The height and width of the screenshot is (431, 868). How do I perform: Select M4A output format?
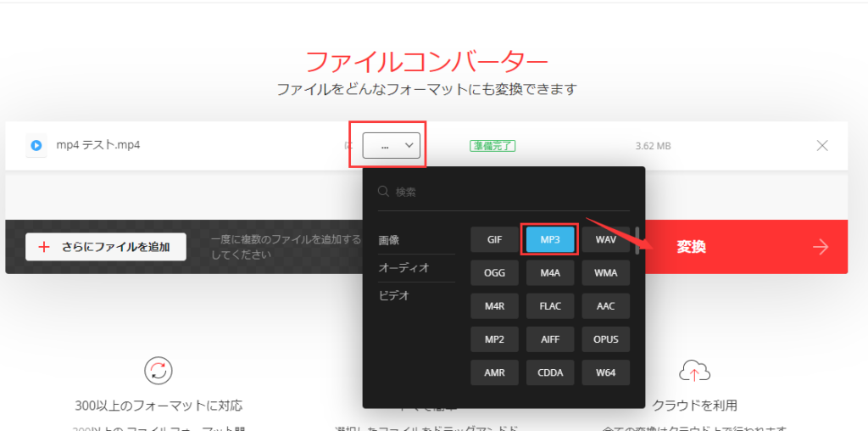point(550,272)
